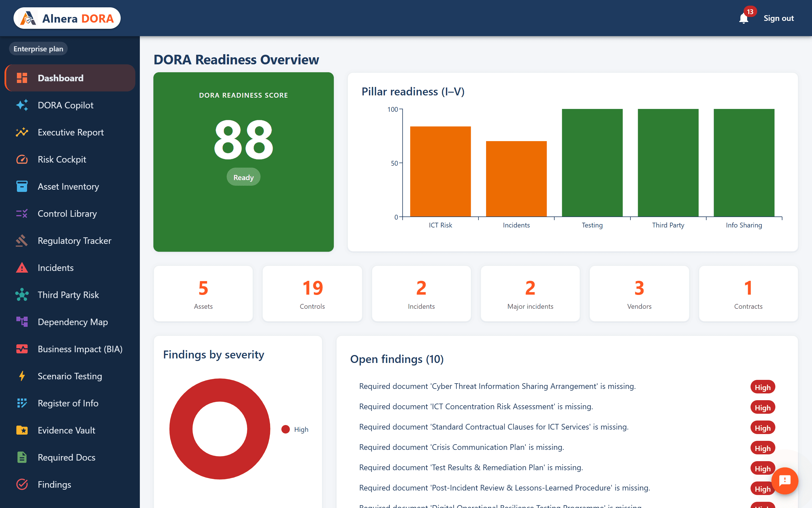Open the Assets count card
The width and height of the screenshot is (812, 508).
click(x=203, y=294)
